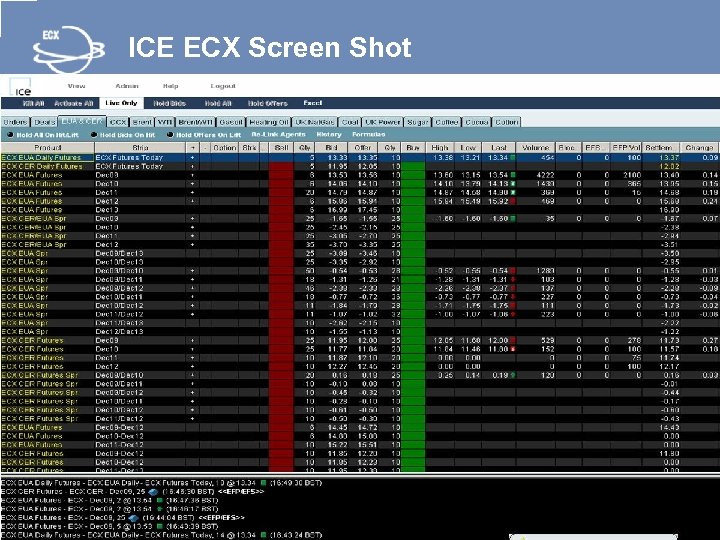Switch to the CCX tab
The width and height of the screenshot is (720, 540).
pos(118,122)
